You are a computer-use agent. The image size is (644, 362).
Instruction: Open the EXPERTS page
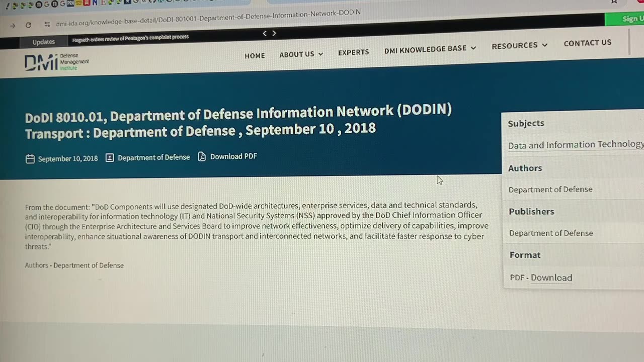353,52
